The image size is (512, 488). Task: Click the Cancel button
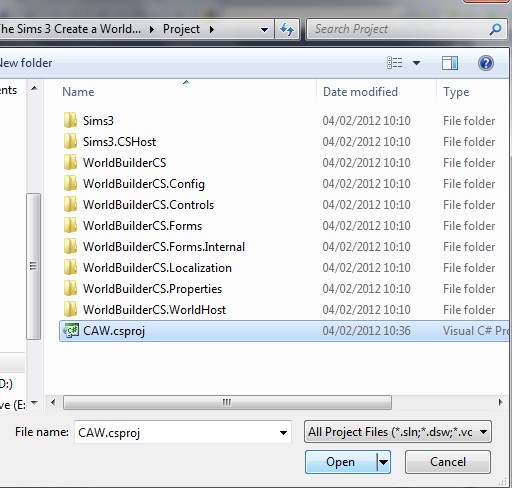448,462
